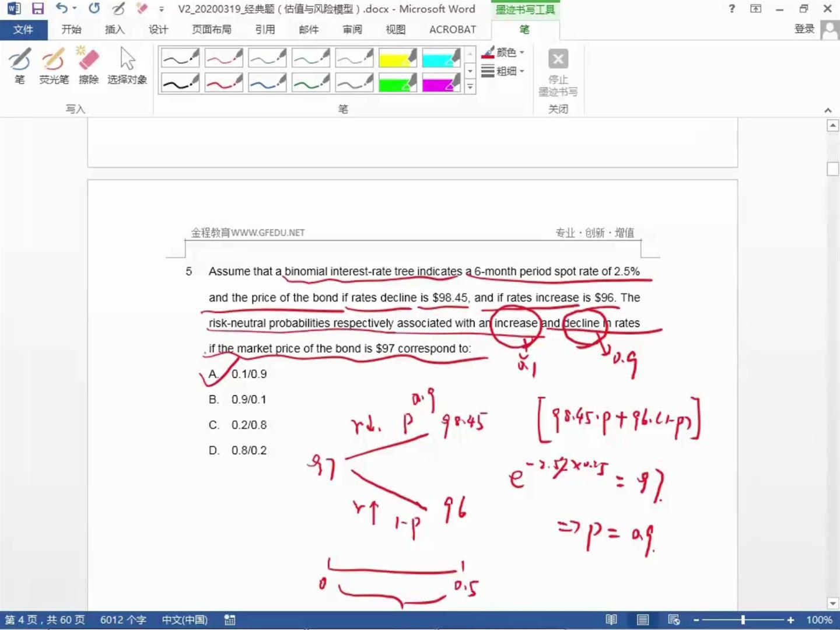Open Ribbon Display Options

756,9
